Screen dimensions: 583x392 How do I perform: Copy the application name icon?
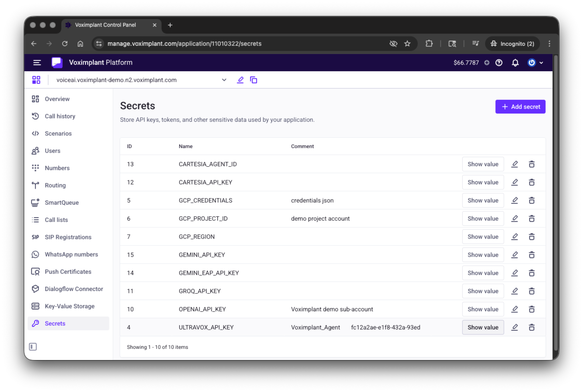pos(253,80)
